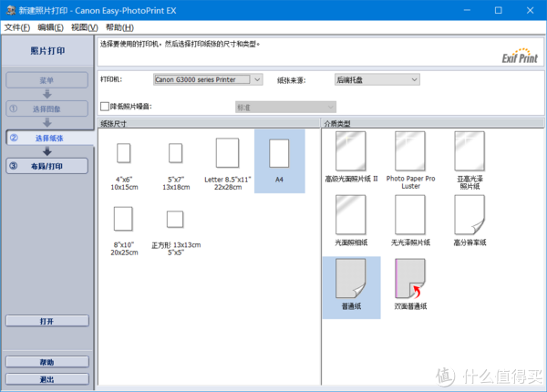Click the 介质类型 panel header

point(432,123)
